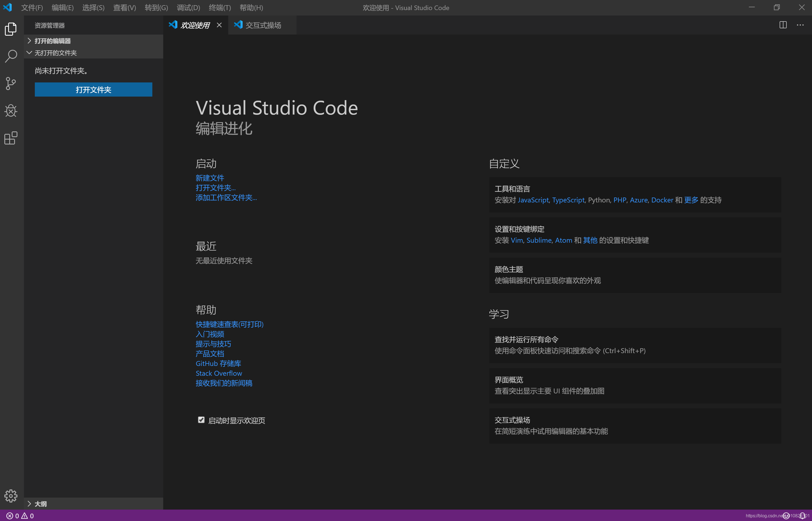Image resolution: width=812 pixels, height=521 pixels.
Task: Click the 资源管理器 panel title
Action: tap(50, 25)
